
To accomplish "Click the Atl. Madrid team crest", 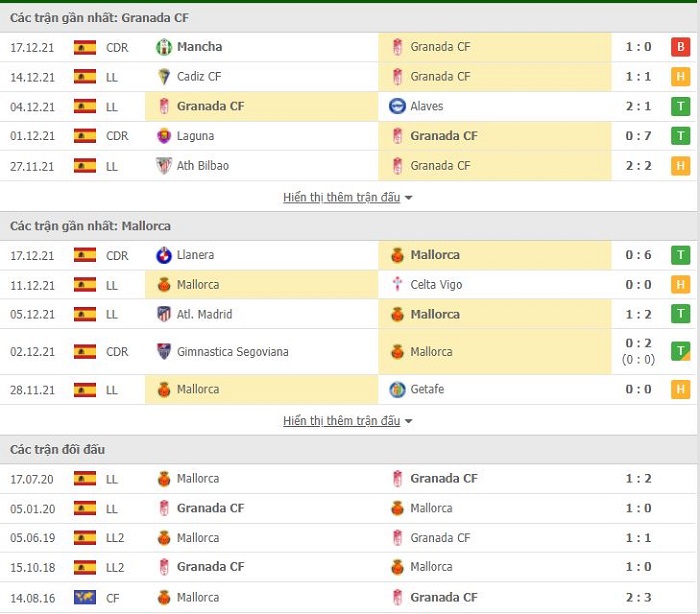I will click(164, 314).
